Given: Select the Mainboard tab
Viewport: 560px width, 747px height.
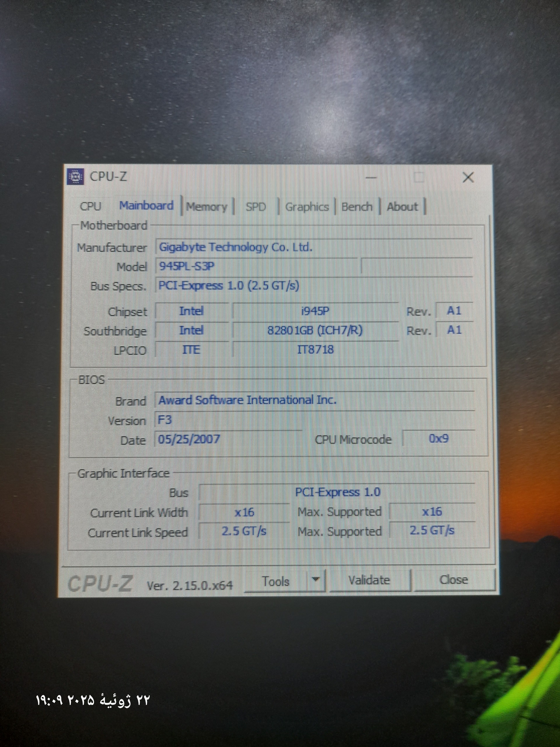Looking at the screenshot, I should 146,205.
